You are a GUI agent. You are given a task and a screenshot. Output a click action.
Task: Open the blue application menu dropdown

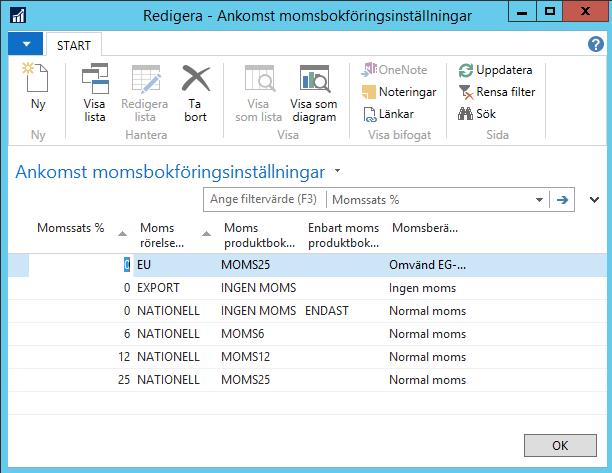[25, 44]
